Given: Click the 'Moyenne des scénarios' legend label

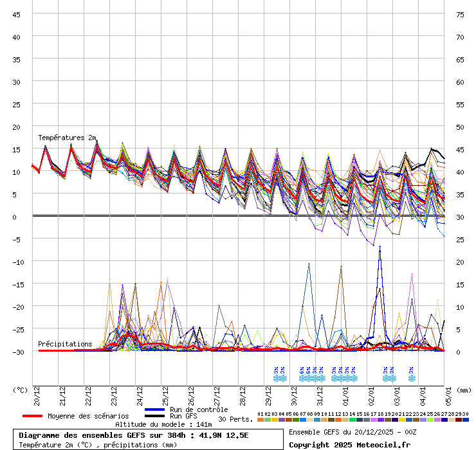Looking at the screenshot, I should (x=88, y=416).
